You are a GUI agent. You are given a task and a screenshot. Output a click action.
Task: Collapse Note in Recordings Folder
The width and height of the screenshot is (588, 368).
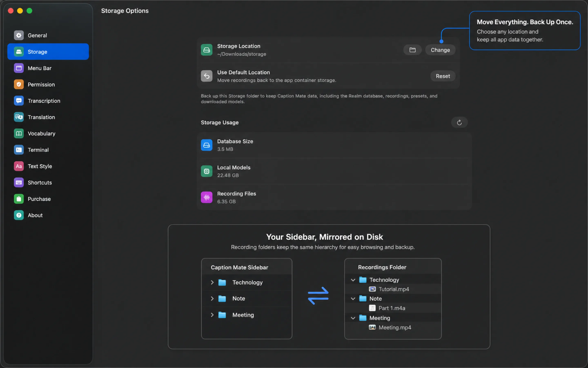[353, 299]
